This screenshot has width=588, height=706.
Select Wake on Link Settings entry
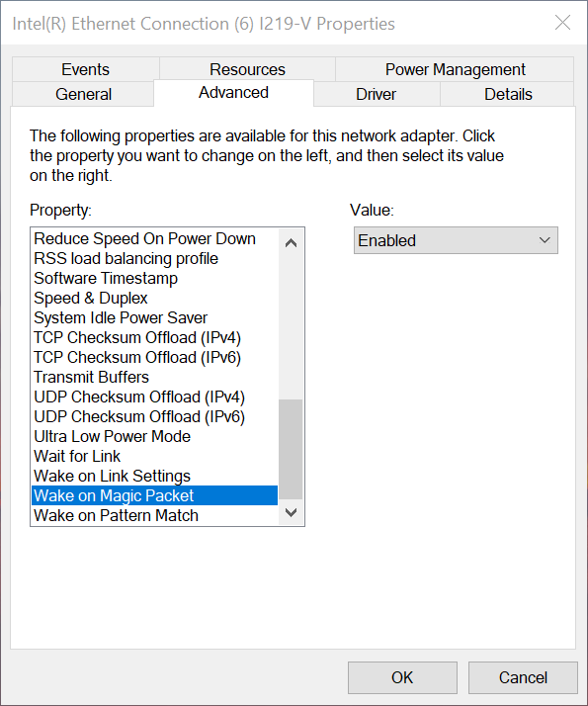point(155,476)
